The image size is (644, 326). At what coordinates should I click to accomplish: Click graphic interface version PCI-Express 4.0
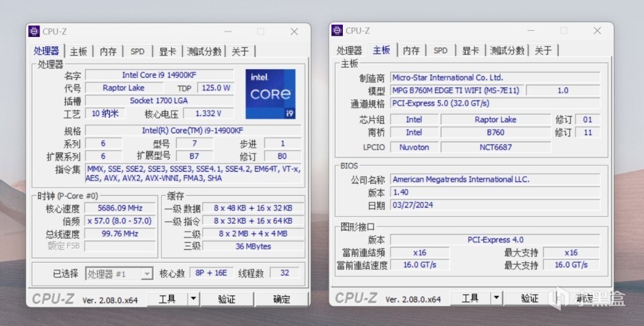click(495, 239)
